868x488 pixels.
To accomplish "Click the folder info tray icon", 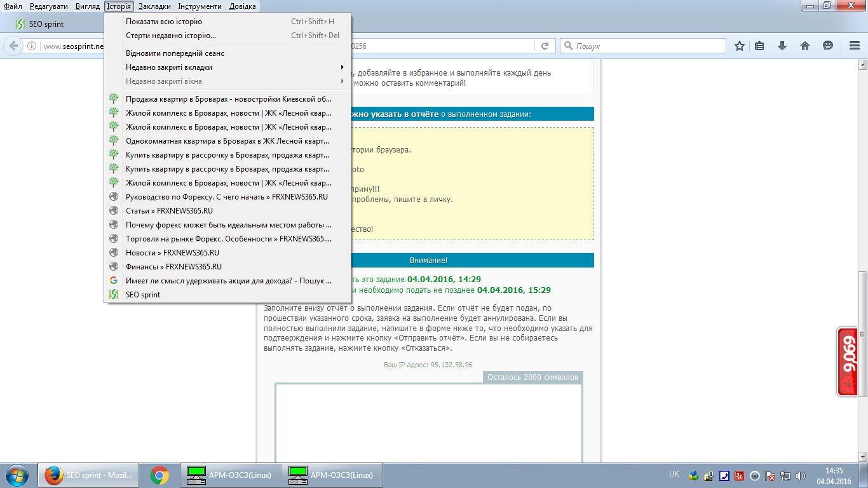I will (709, 475).
